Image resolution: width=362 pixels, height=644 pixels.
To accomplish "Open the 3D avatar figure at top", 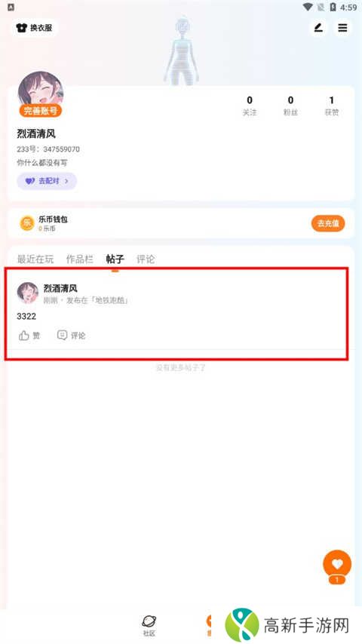I will pos(181,51).
